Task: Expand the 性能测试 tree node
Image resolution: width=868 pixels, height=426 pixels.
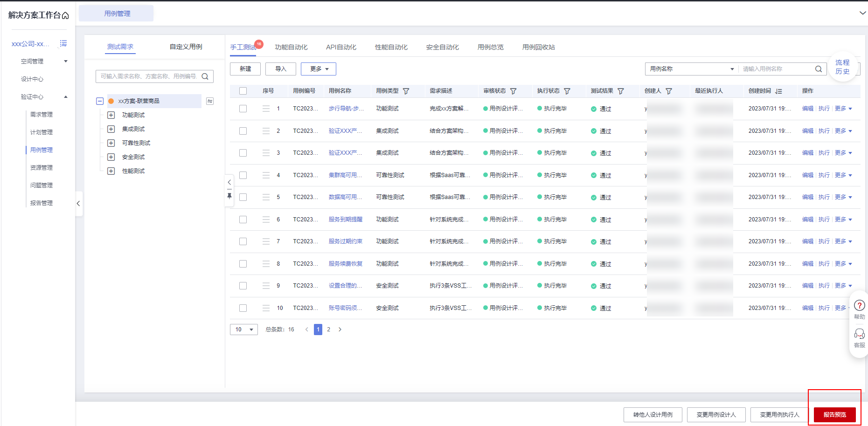Action: pos(111,171)
